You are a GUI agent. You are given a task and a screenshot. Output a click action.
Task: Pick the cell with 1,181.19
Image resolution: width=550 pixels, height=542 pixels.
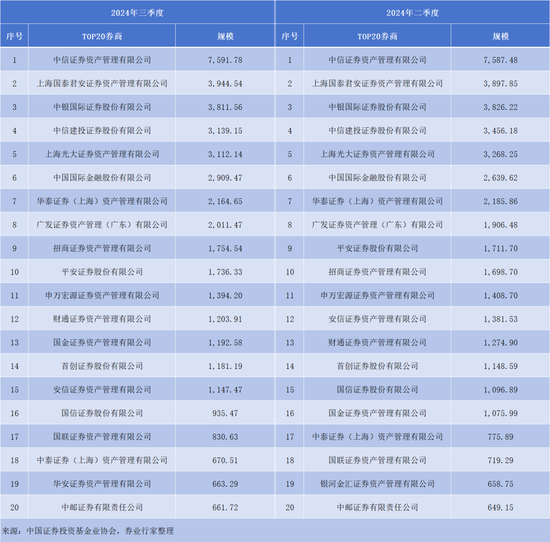pyautogui.click(x=225, y=366)
